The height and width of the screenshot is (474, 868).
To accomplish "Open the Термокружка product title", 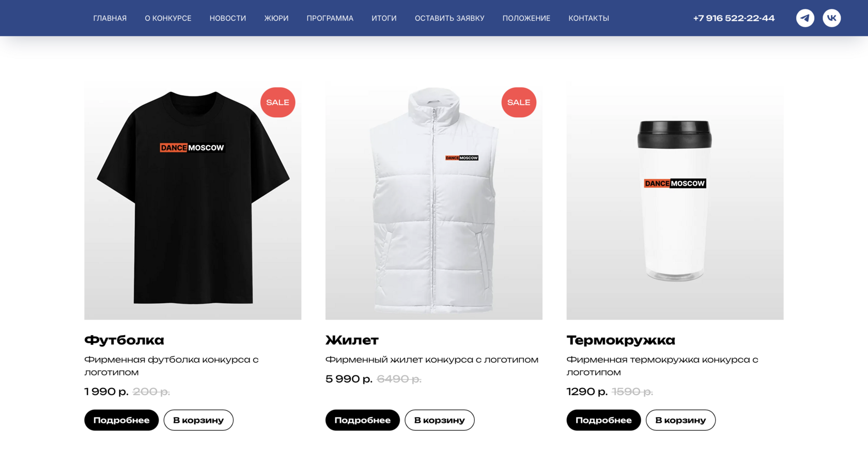I will point(621,340).
